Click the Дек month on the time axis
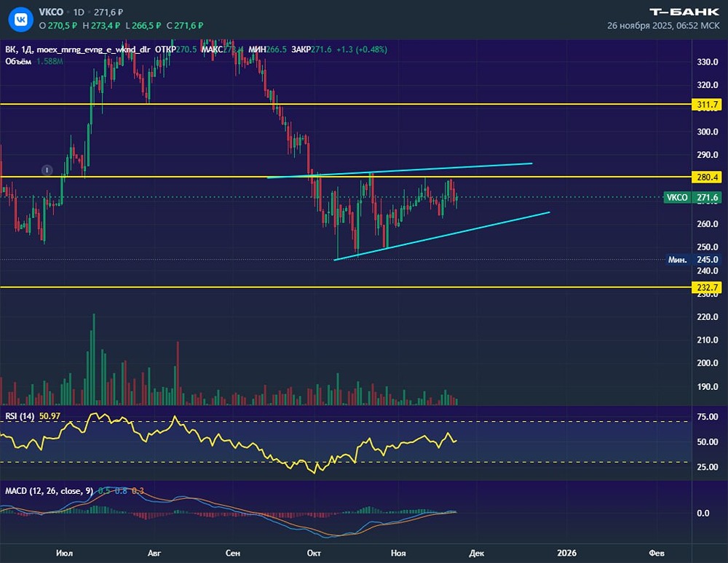Image resolution: width=728 pixels, height=563 pixels. click(x=476, y=553)
